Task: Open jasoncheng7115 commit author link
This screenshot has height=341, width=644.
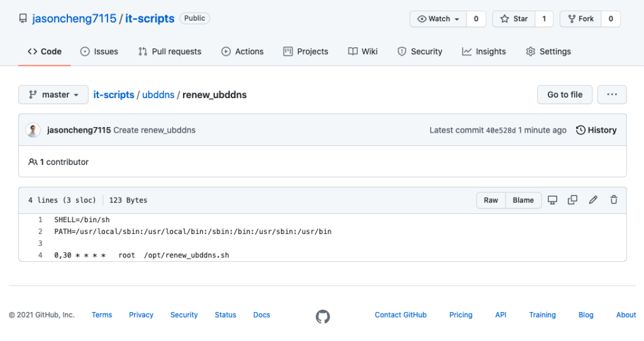Action: point(79,130)
